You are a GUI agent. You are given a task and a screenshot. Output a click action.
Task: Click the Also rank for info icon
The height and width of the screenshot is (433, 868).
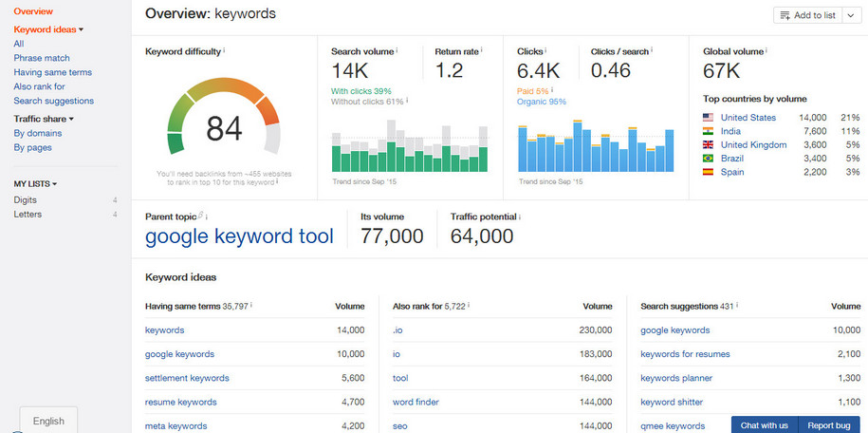tap(469, 305)
